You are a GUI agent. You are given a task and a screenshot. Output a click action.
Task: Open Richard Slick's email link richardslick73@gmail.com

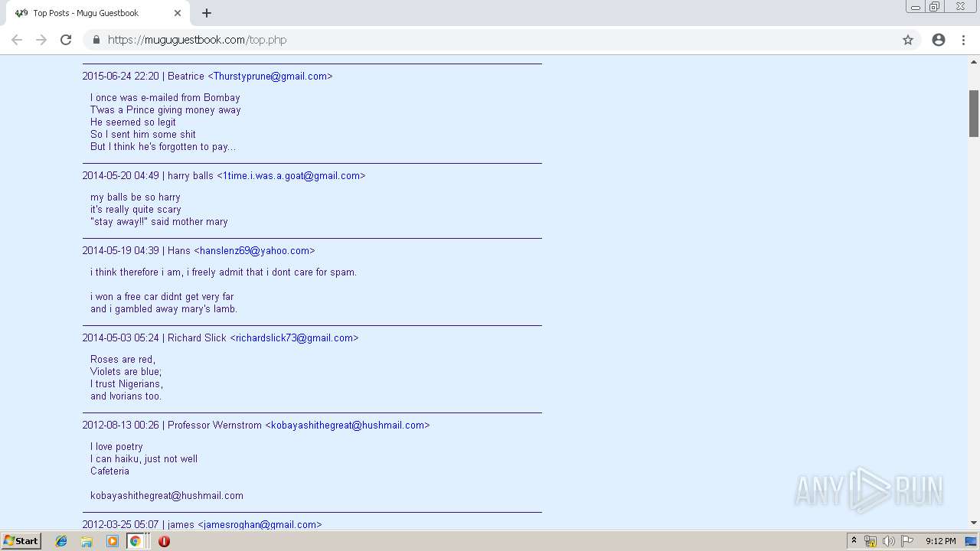(x=294, y=338)
